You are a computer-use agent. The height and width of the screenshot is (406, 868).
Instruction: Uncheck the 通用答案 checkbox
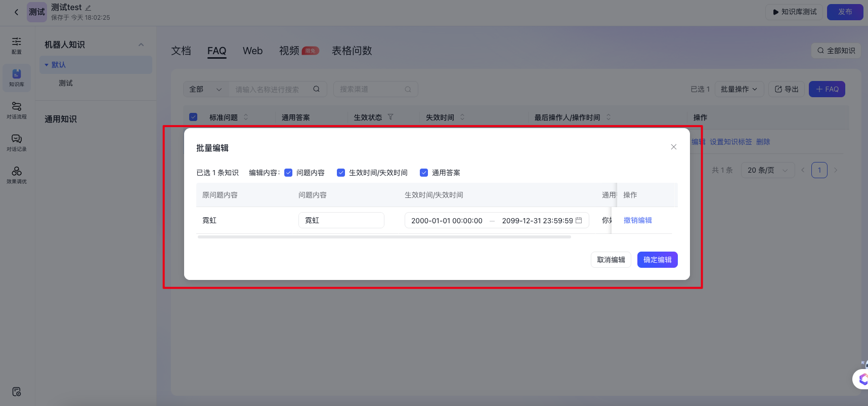coord(424,173)
